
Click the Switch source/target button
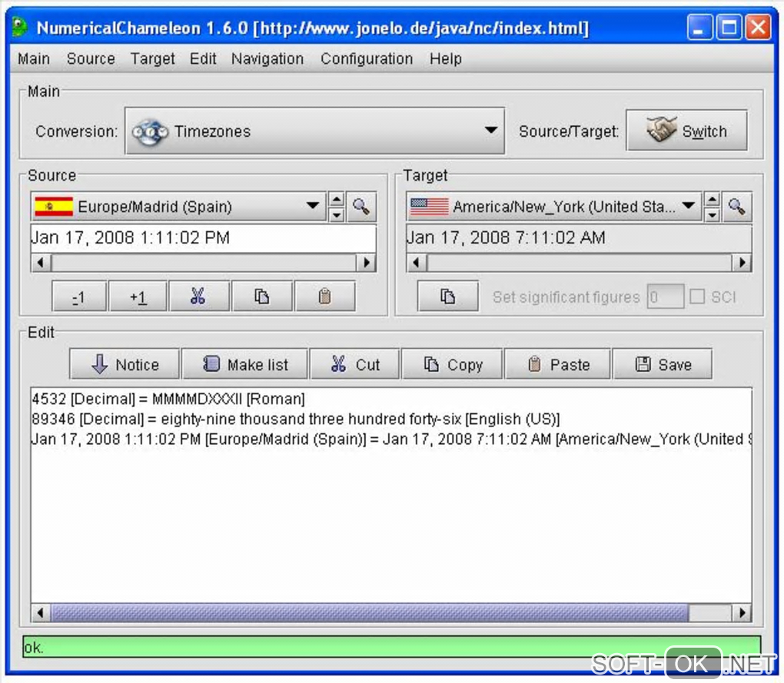[686, 131]
